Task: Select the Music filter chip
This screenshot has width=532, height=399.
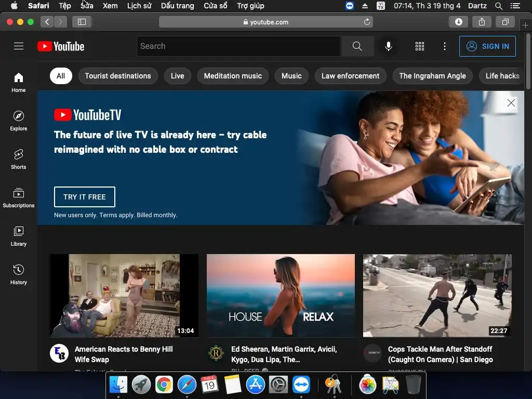Action: pyautogui.click(x=291, y=76)
